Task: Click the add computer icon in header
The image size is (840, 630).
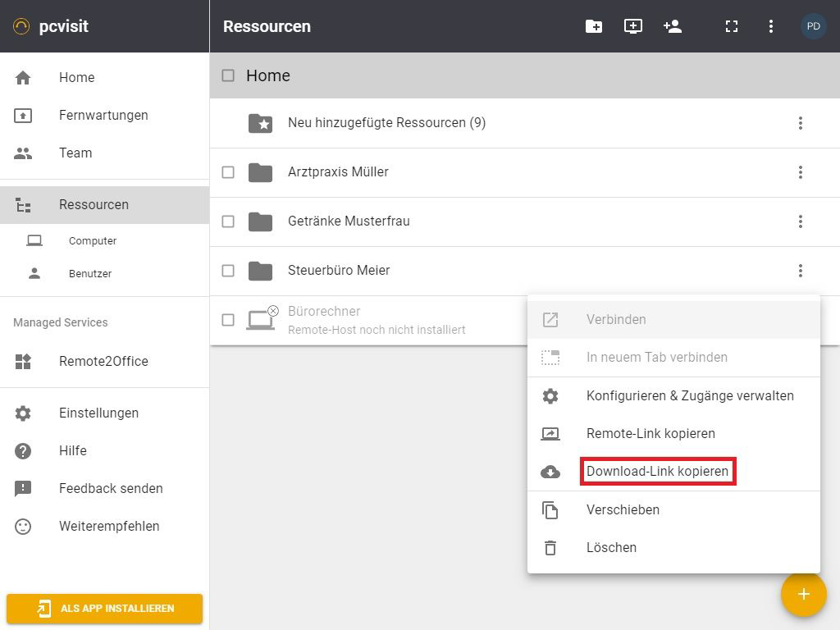Action: point(633,26)
